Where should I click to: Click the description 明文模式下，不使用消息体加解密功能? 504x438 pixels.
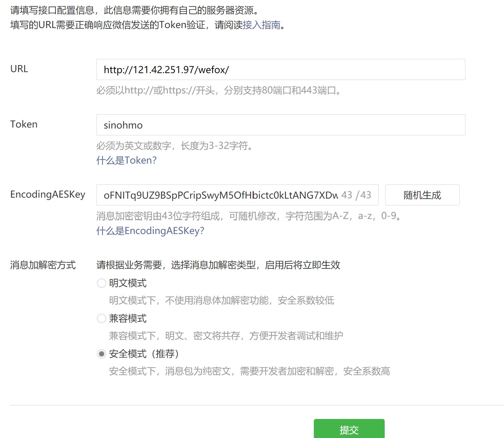pos(222,300)
